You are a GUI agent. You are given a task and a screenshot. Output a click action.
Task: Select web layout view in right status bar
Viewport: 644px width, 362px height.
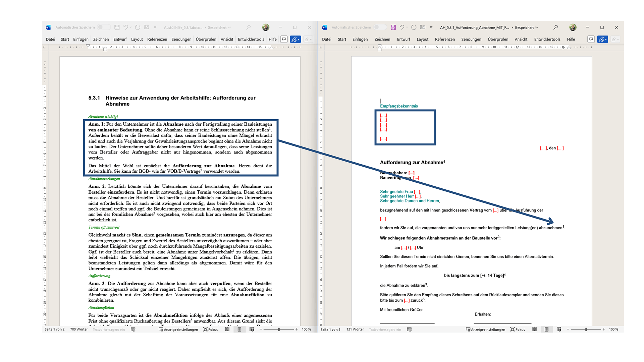pyautogui.click(x=559, y=329)
